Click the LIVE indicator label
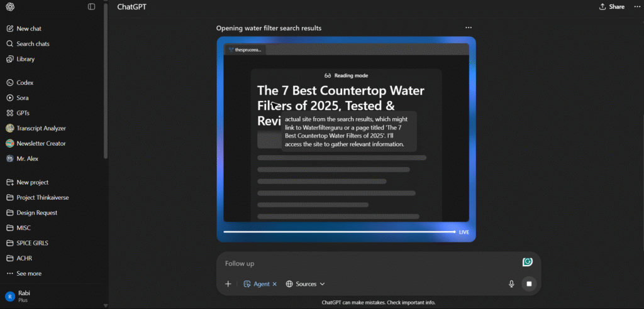This screenshot has height=309, width=644. [464, 232]
